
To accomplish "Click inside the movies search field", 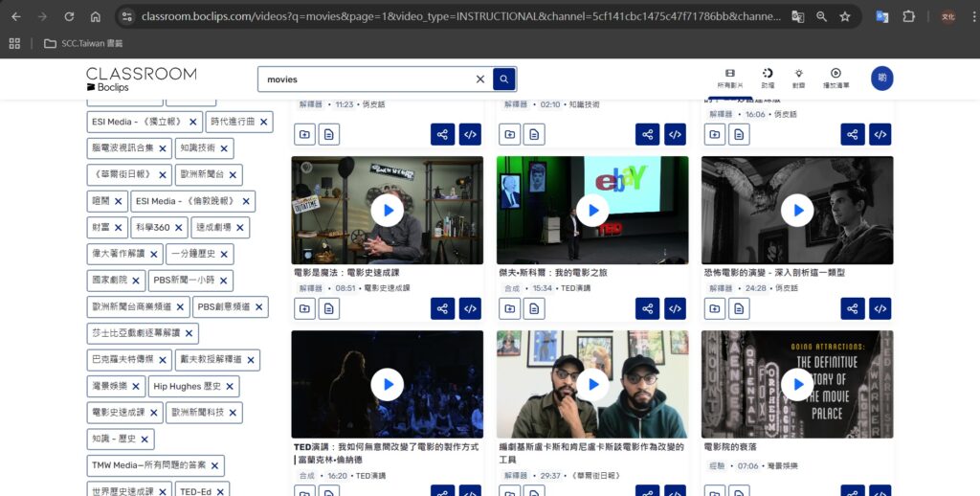I will pyautogui.click(x=368, y=79).
